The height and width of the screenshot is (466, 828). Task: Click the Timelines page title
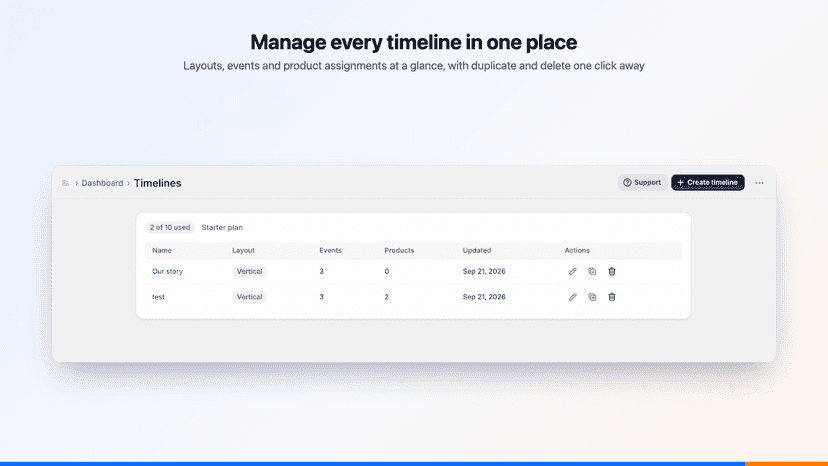point(157,183)
